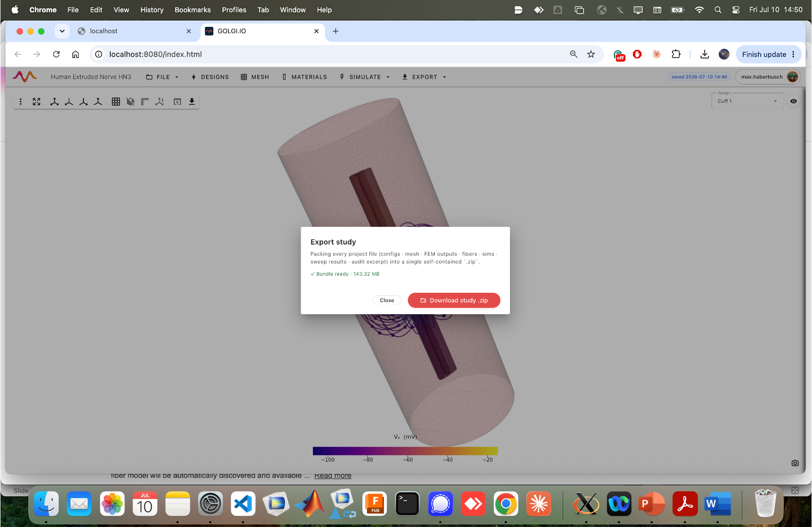The image size is (812, 527).
Task: Toggle the axes info icon
Action: pyautogui.click(x=160, y=101)
